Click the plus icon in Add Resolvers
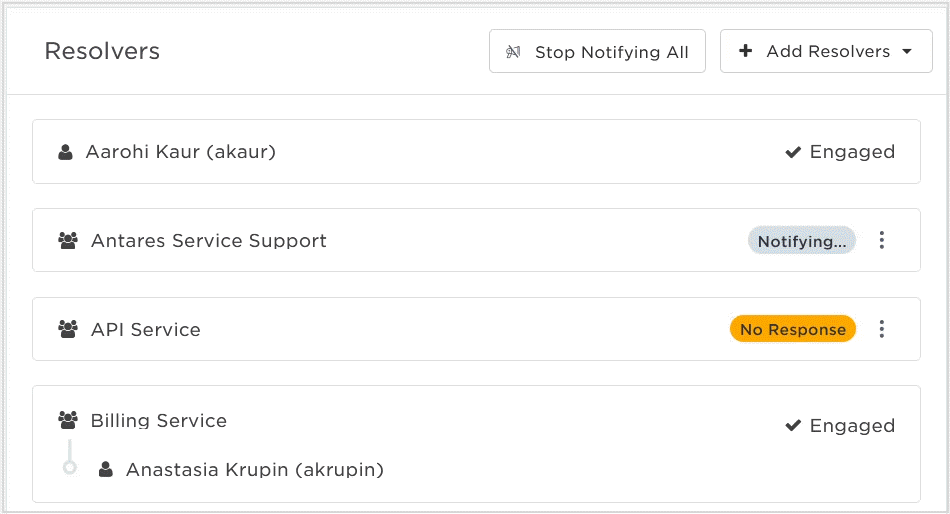Screen dimensions: 950x514 (x=746, y=51)
